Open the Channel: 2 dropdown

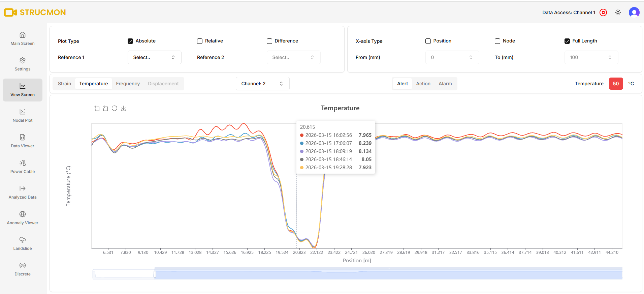(263, 84)
